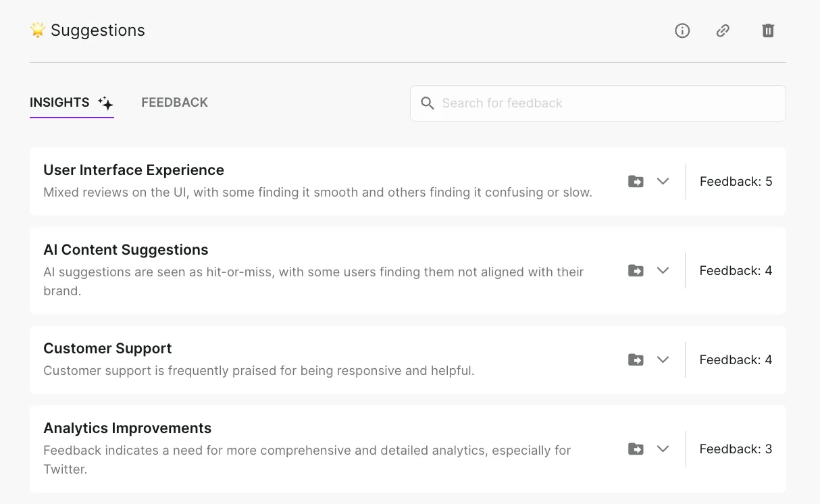This screenshot has width=820, height=504.
Task: Click move-to-folder icon for User Interface Experience
Action: [636, 181]
